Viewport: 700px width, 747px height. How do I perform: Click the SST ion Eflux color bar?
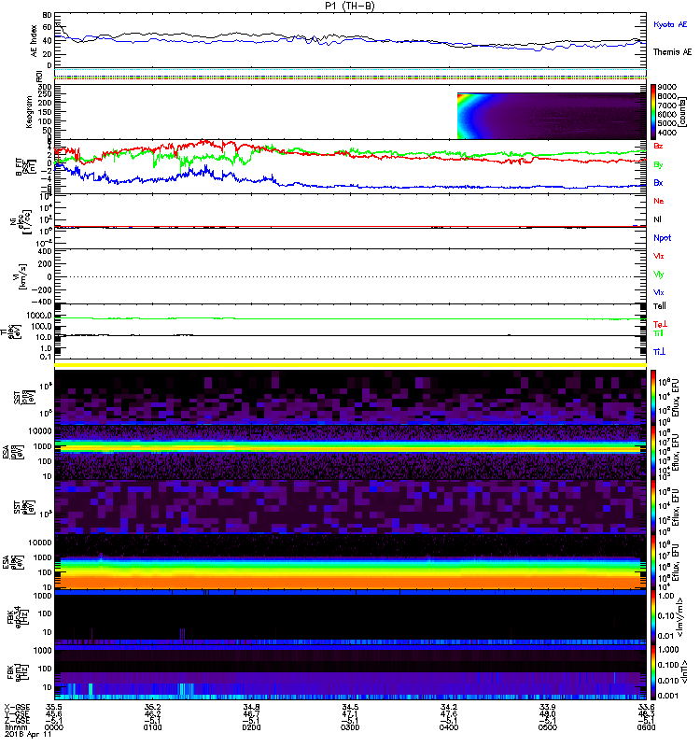653,398
